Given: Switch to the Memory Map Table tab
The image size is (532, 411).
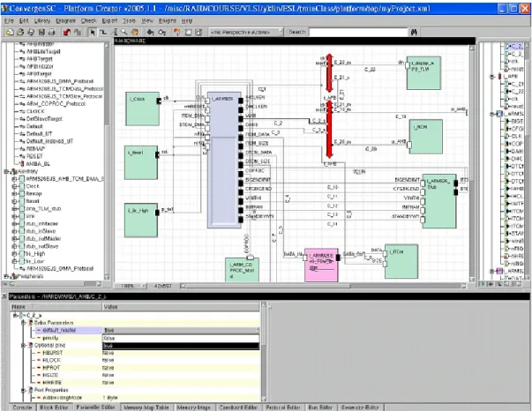Looking at the screenshot, I should (146, 407).
